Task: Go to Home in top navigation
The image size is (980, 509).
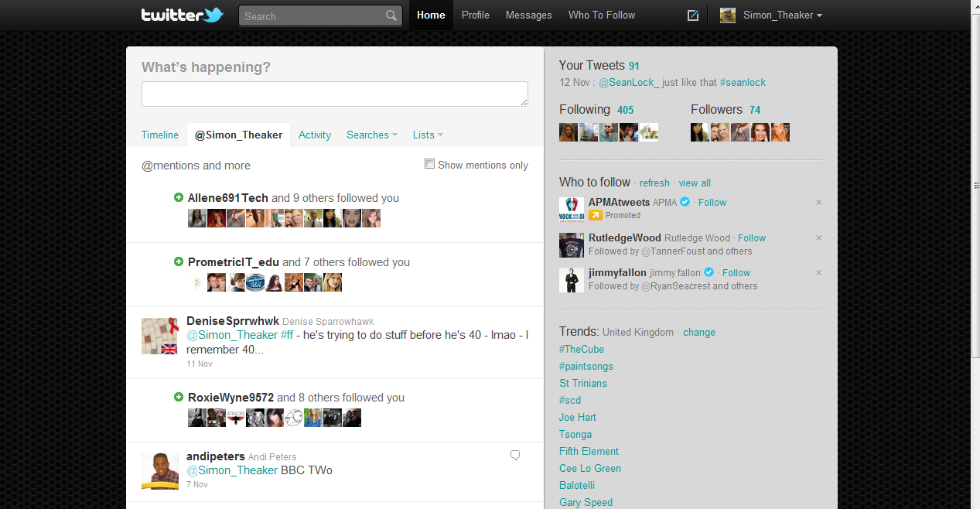Action: [x=431, y=15]
